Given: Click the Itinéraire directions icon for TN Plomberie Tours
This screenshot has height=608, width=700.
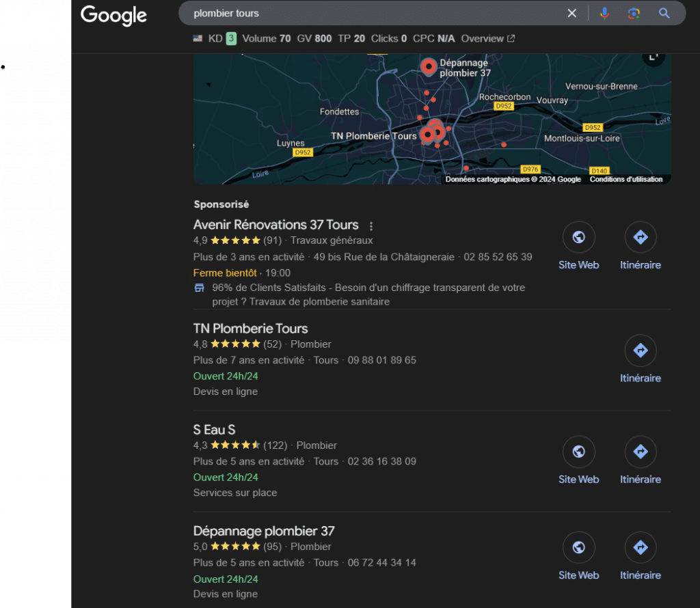Looking at the screenshot, I should (x=640, y=349).
